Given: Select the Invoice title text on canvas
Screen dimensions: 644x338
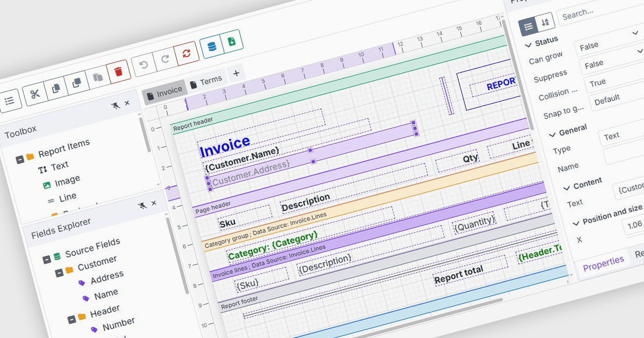Looking at the screenshot, I should pos(224,146).
